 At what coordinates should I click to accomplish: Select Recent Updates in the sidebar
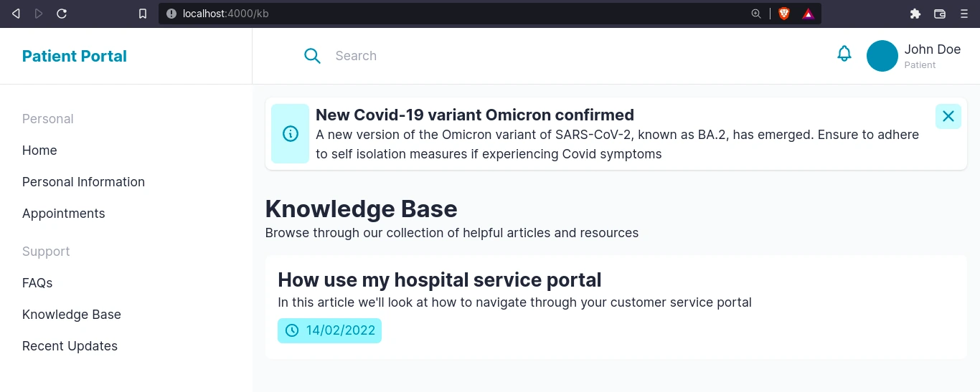[x=70, y=346]
